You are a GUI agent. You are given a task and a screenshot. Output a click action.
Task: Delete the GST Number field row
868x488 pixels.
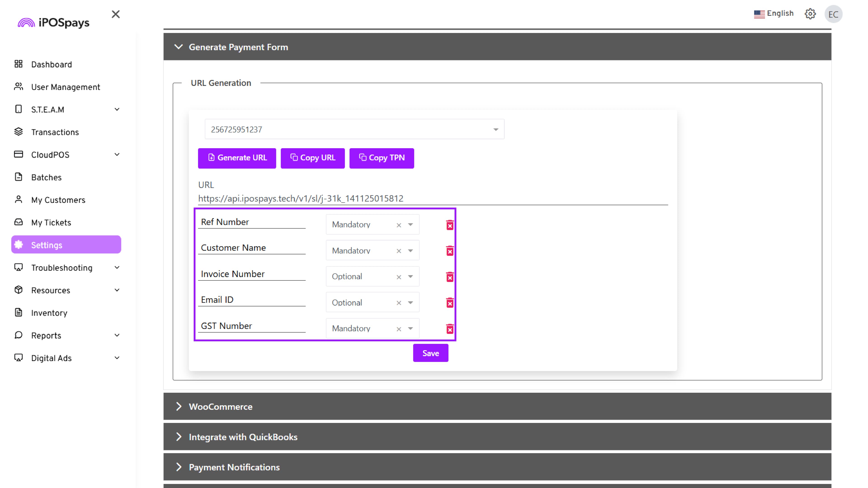(x=450, y=329)
